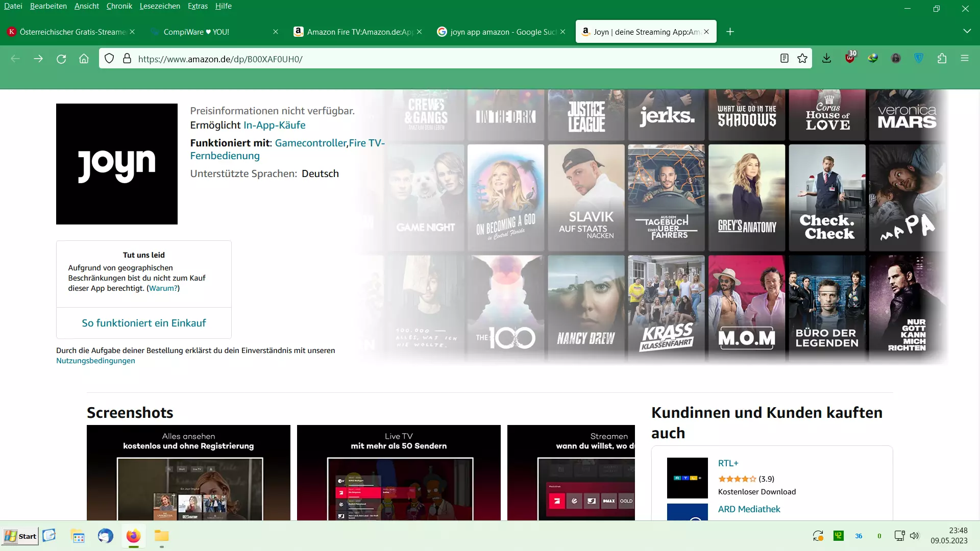
Task: Open the Ansicht menu
Action: click(87, 6)
